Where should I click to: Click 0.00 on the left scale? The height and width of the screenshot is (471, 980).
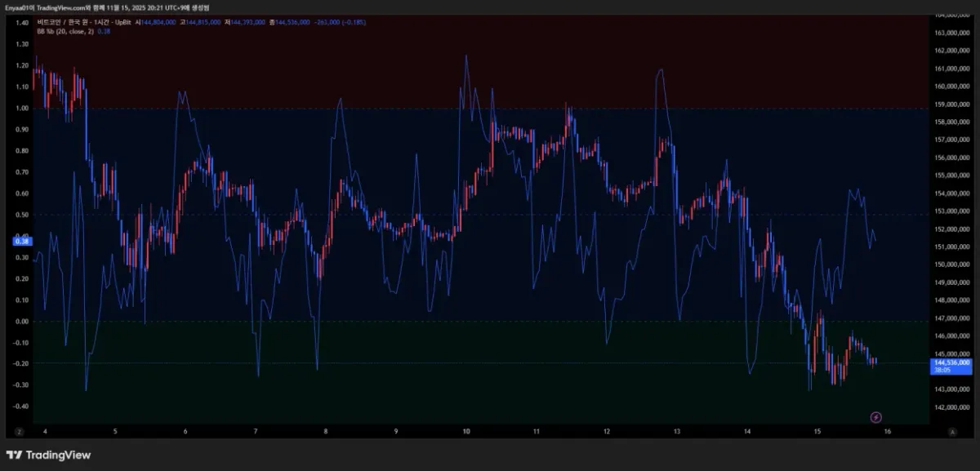22,321
